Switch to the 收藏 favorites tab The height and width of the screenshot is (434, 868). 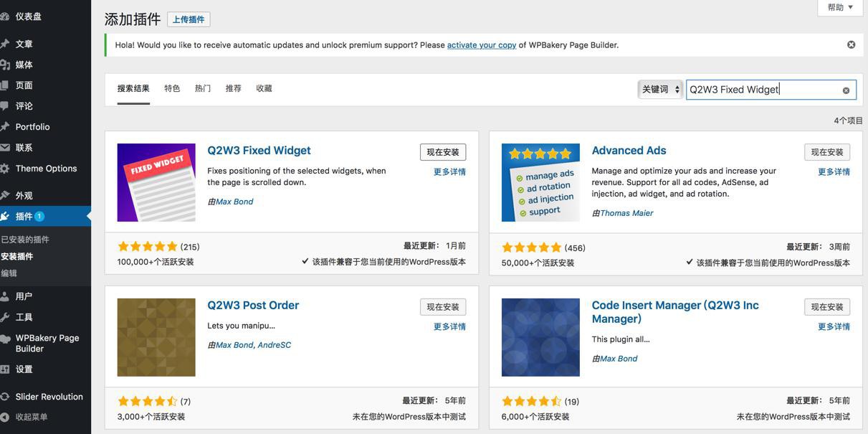click(x=264, y=89)
